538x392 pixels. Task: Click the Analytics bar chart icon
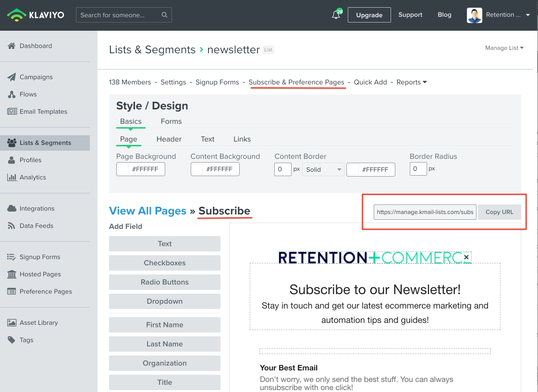[12, 177]
